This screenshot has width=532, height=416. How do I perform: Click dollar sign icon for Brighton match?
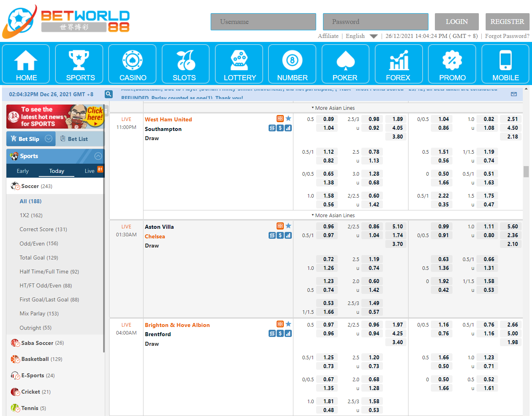coord(280,334)
